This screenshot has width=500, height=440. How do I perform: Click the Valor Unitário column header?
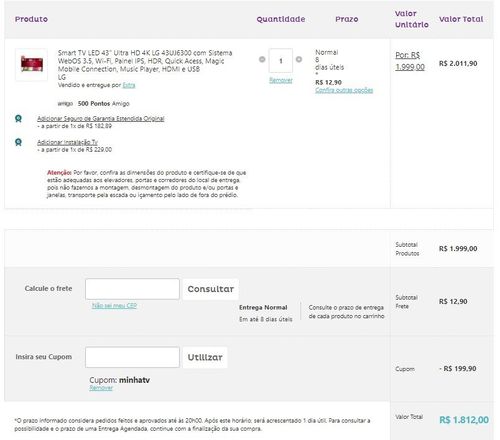(412, 19)
